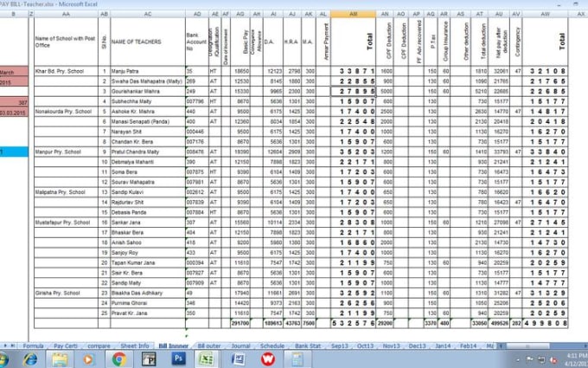588x368 pixels.
Task: Click the 'NAME OF TEACHERS' header cell
Action: point(148,42)
